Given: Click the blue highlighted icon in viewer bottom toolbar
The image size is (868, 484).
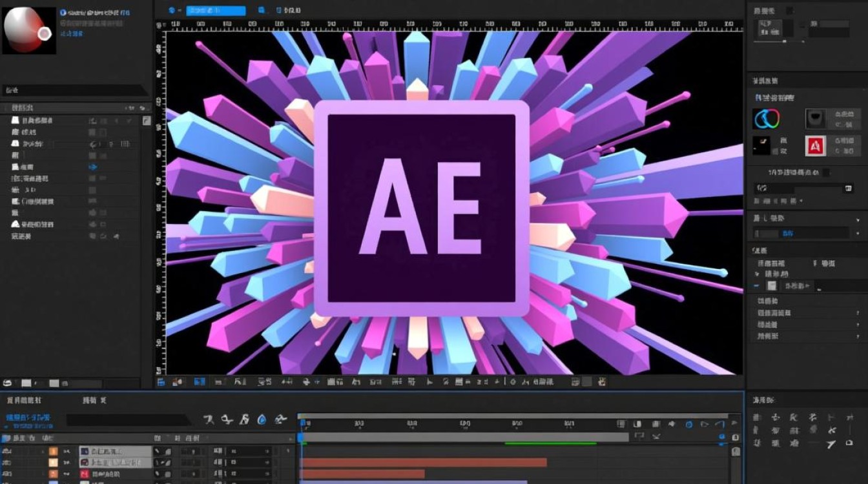Looking at the screenshot, I should point(200,382).
